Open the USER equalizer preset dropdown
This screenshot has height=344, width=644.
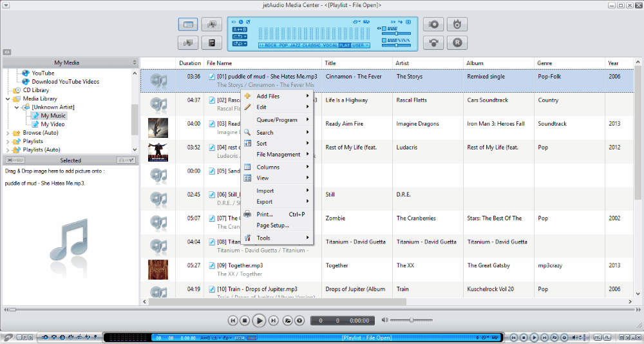coord(361,45)
